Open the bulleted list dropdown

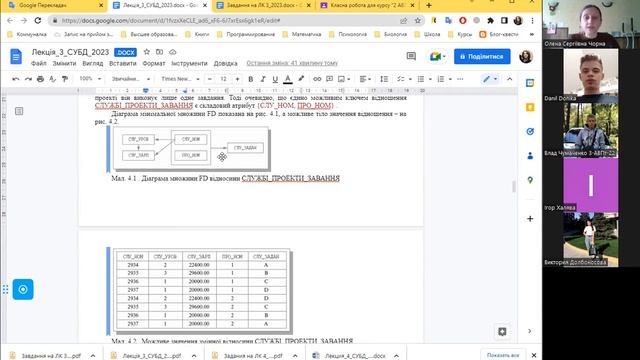(x=424, y=79)
